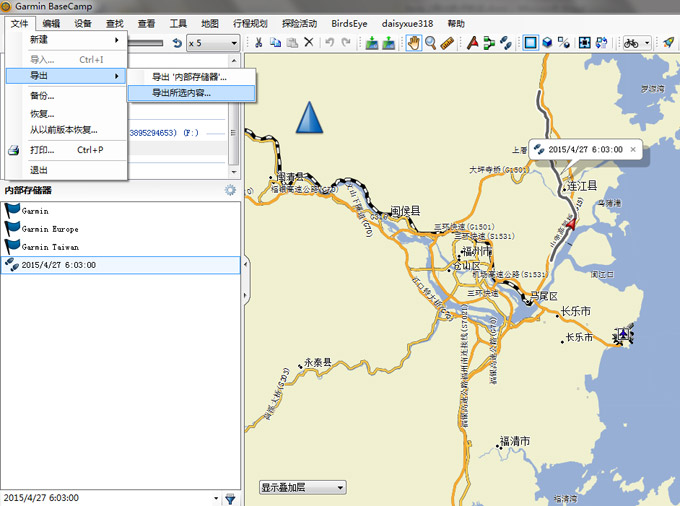Open the 行程规划 menu
680x506 pixels.
(250, 23)
